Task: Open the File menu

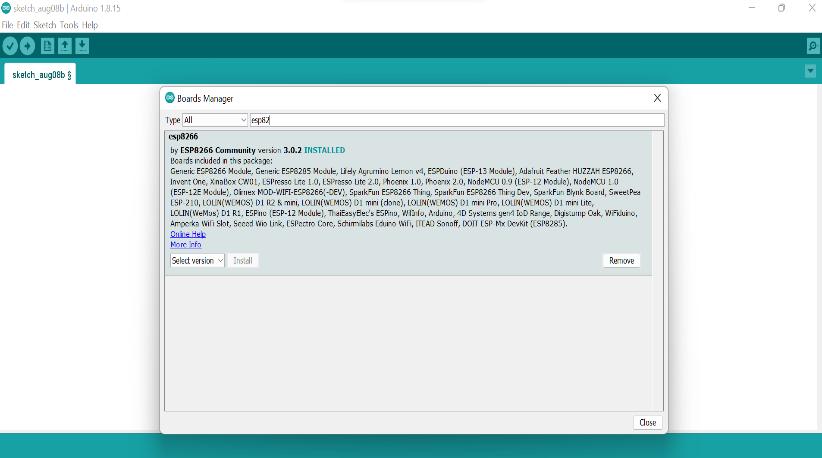Action: pyautogui.click(x=7, y=25)
